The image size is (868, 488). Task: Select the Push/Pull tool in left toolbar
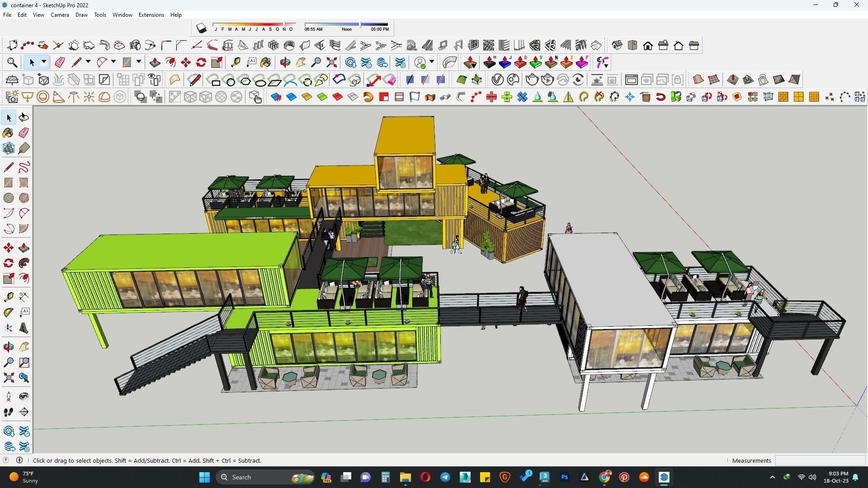coord(24,248)
